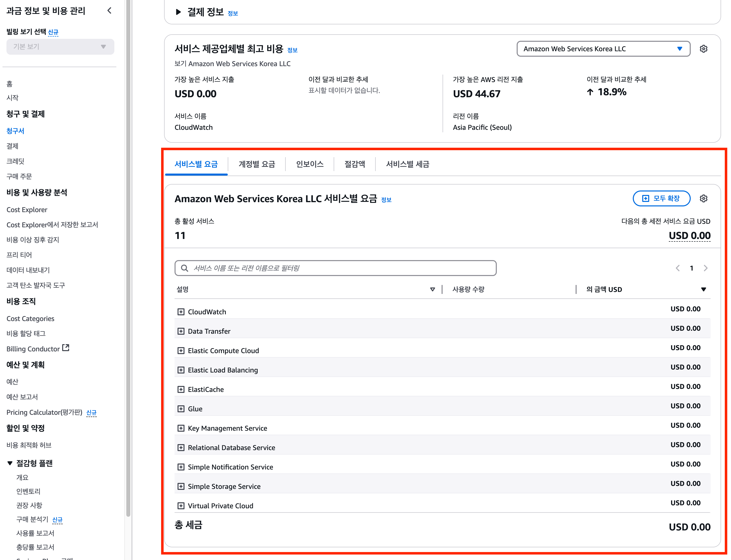The width and height of the screenshot is (731, 560).
Task: Switch to the 서비스별 세금 tab
Action: (x=407, y=164)
